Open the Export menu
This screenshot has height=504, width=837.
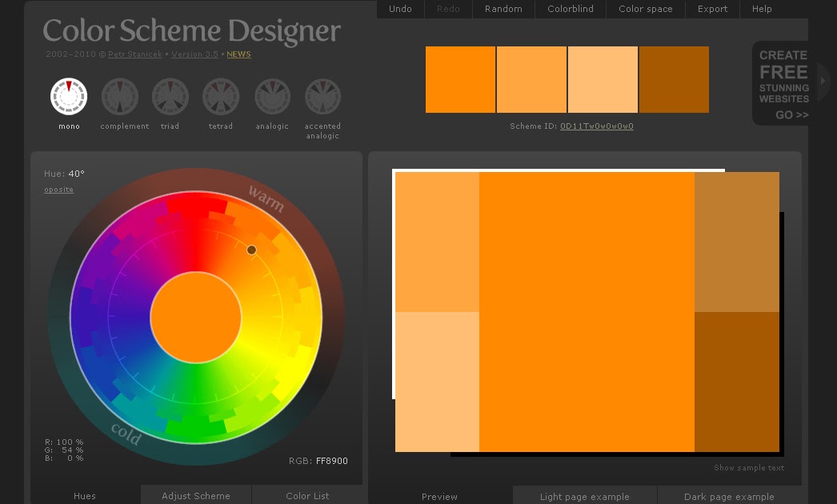coord(712,9)
